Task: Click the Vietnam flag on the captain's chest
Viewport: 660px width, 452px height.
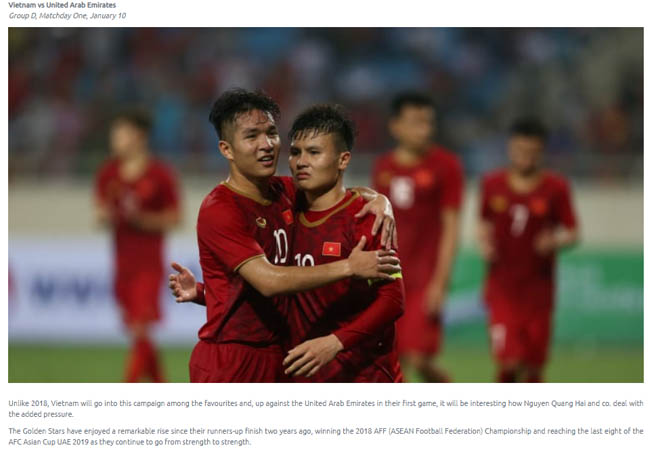Action: [x=331, y=249]
